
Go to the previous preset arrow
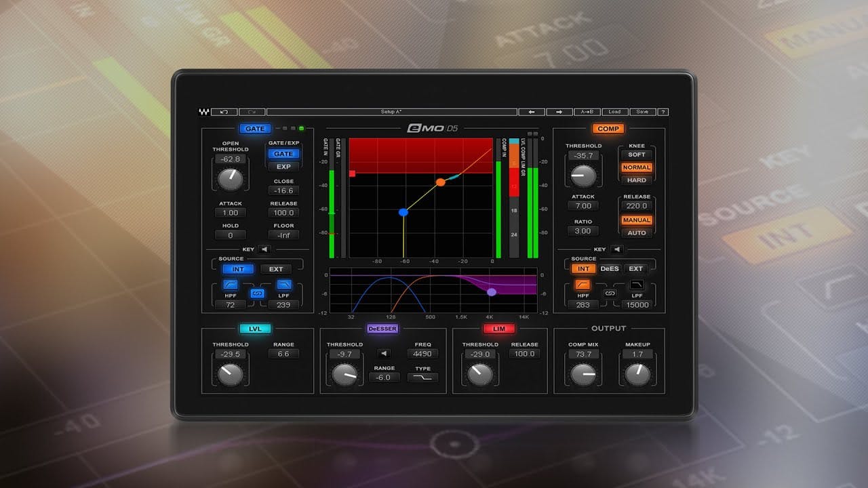point(532,112)
